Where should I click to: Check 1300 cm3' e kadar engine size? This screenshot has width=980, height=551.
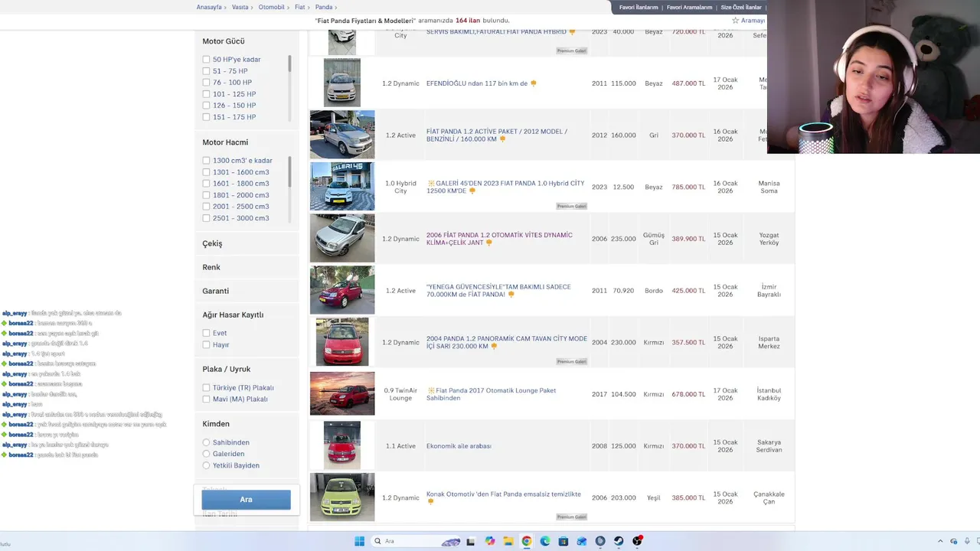coord(206,161)
